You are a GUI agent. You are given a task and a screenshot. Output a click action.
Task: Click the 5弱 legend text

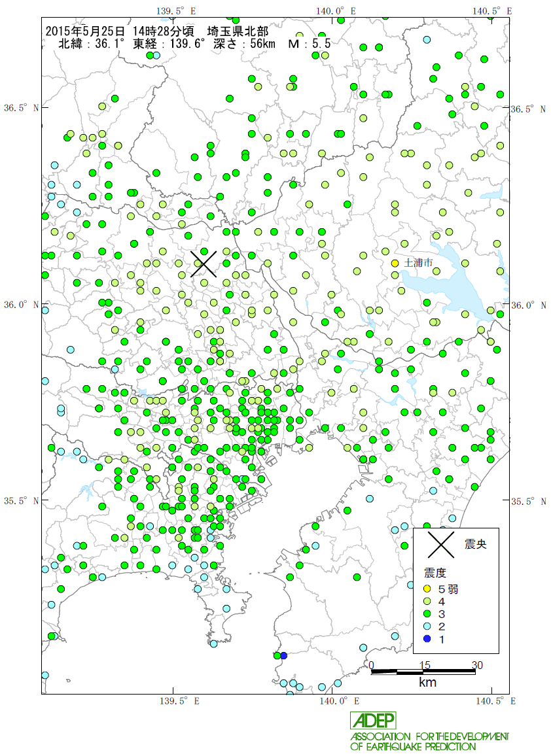[x=448, y=589]
